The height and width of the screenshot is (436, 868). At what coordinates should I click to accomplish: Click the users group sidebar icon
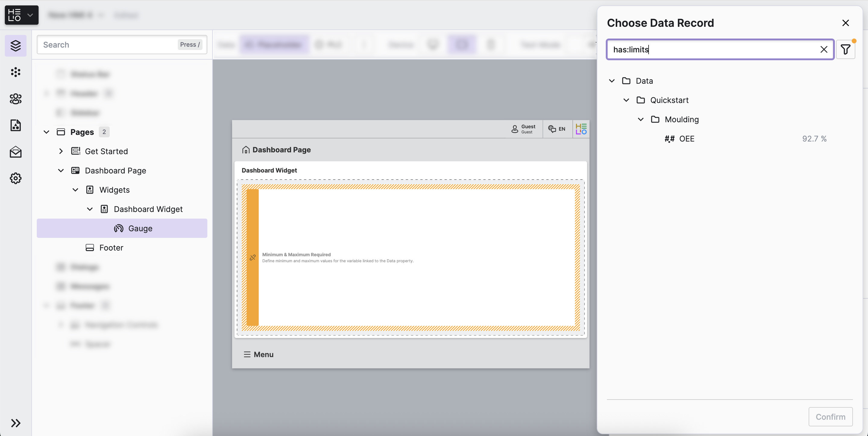[x=15, y=99]
